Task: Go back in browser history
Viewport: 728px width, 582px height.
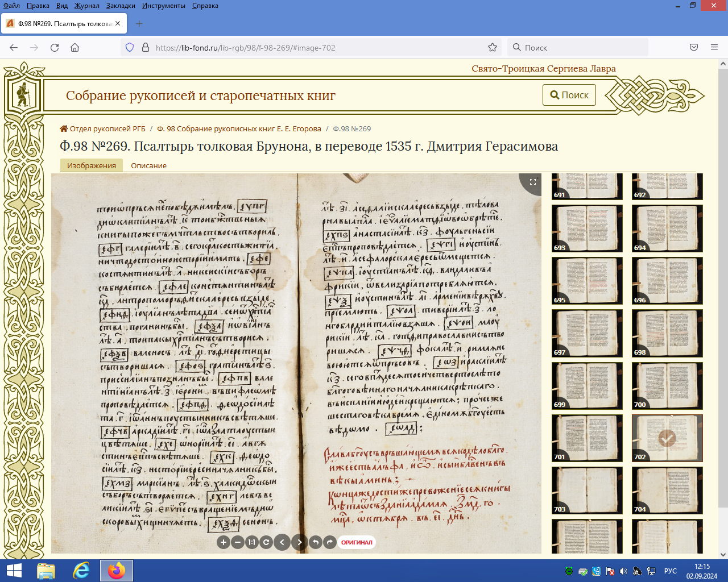Action: (x=14, y=48)
